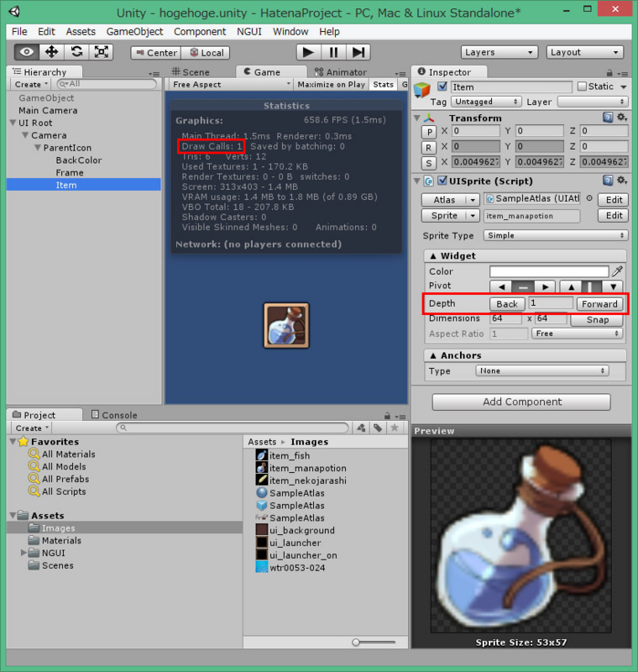
Task: Open the white Color swatch
Action: 549,271
